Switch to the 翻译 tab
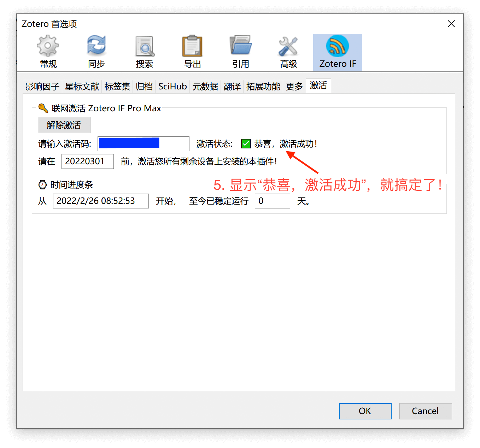Screen dimensions: 480x448 pos(232,87)
